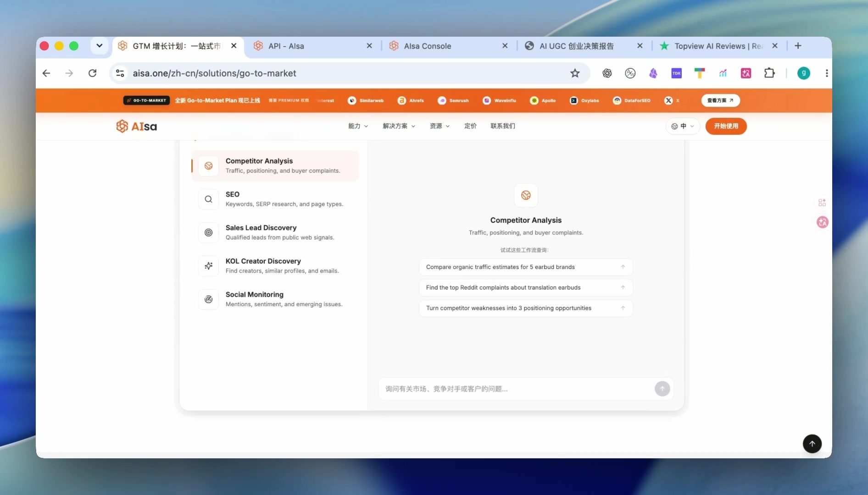Try the Reddit complaints about translation earbuds query
Viewport: 868px width, 495px height.
pos(526,287)
